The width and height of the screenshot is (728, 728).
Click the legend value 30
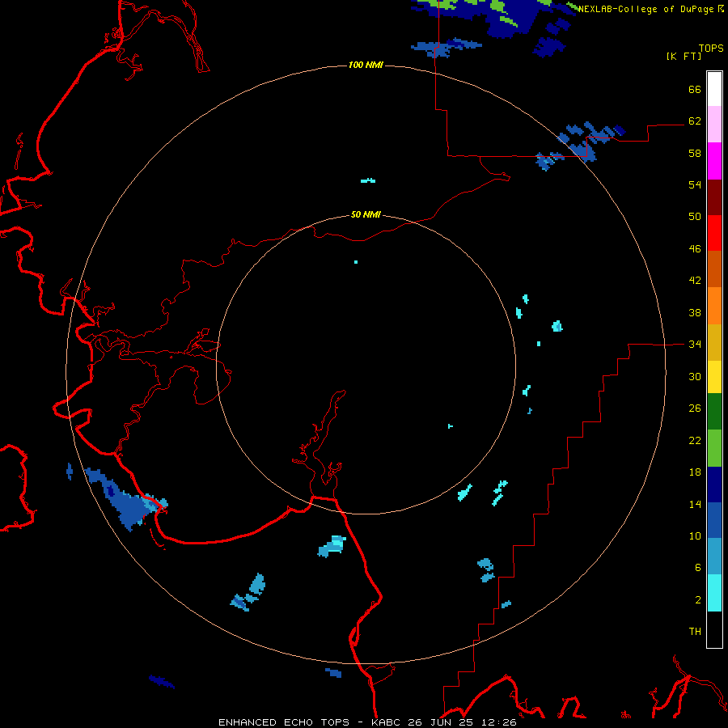[x=695, y=376]
